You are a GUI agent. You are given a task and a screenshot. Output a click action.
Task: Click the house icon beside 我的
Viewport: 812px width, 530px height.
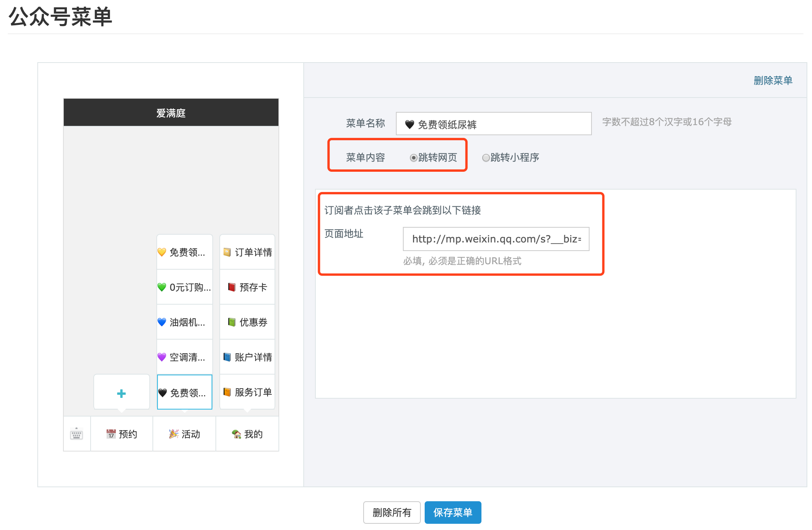click(x=236, y=434)
